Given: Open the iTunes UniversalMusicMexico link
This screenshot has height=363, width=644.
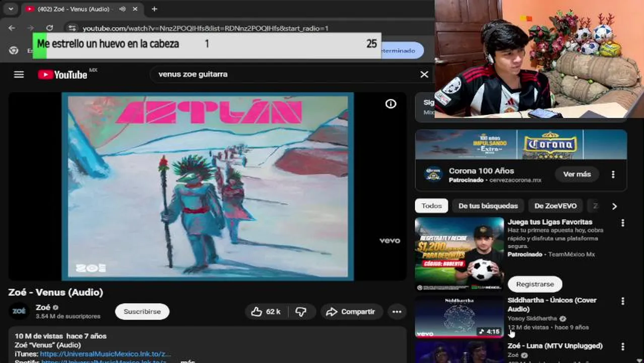Looking at the screenshot, I should (105, 354).
